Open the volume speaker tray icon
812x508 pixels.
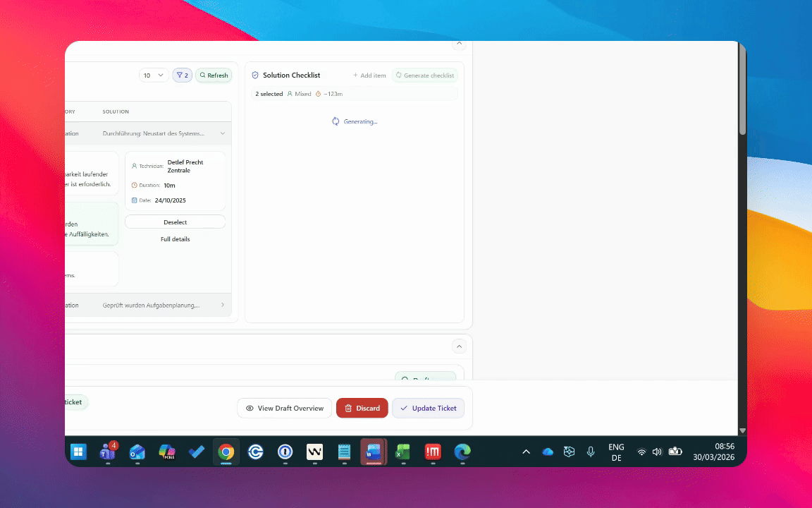coord(657,452)
